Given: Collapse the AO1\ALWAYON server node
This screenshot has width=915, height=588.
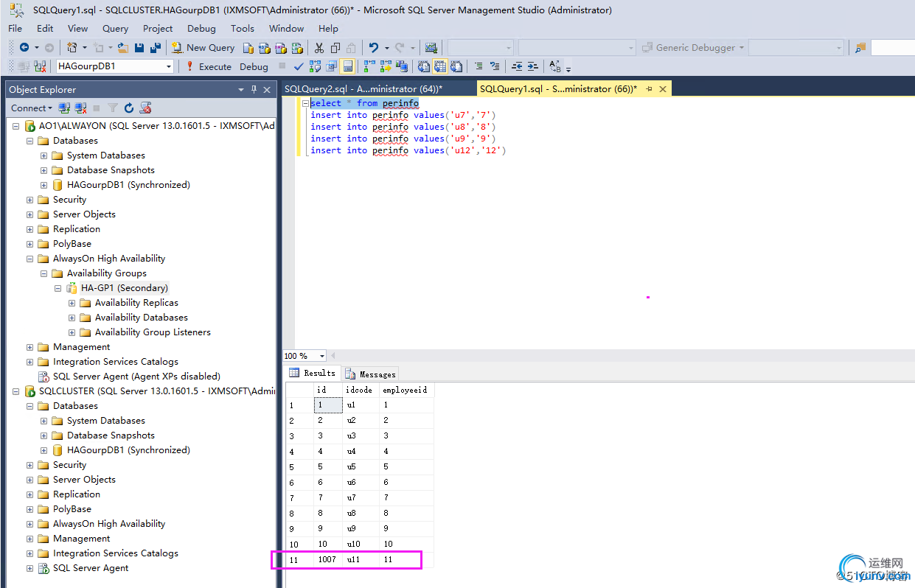Looking at the screenshot, I should 15,126.
